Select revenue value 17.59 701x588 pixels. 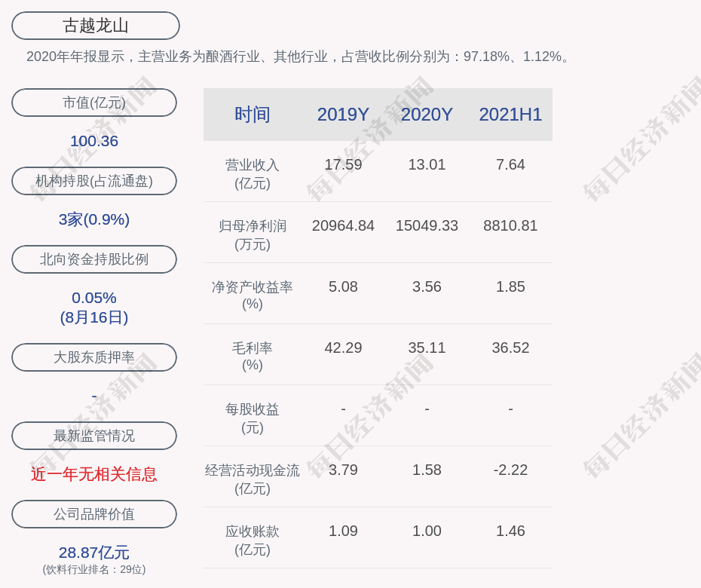(344, 164)
